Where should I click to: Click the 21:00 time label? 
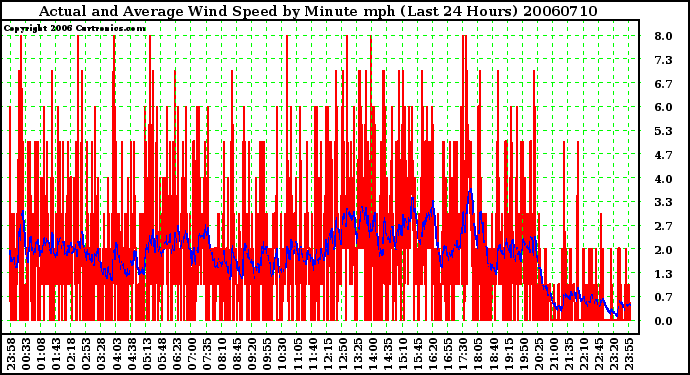(x=554, y=354)
